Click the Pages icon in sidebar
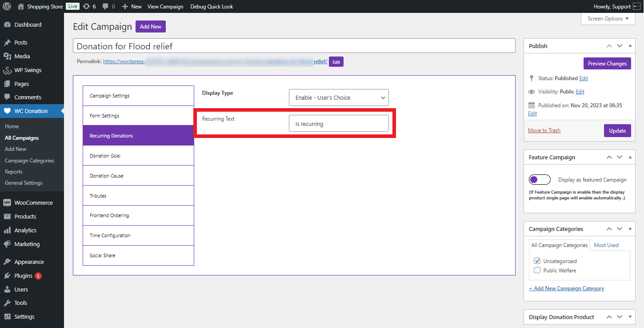 pyautogui.click(x=7, y=84)
